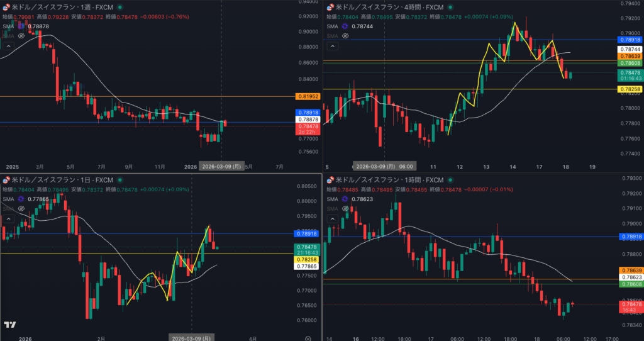Collapse indicator legend in weekly chart
The image size is (644, 341).
pos(8,47)
